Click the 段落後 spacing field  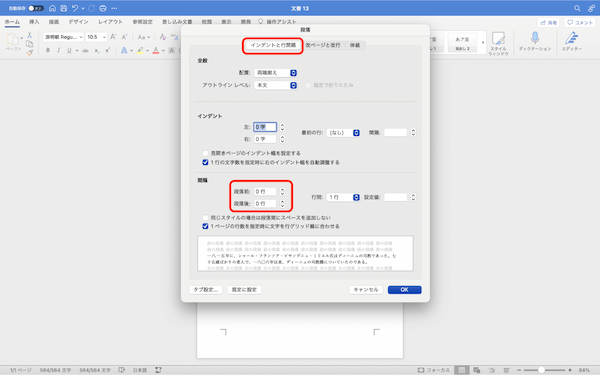[265, 204]
